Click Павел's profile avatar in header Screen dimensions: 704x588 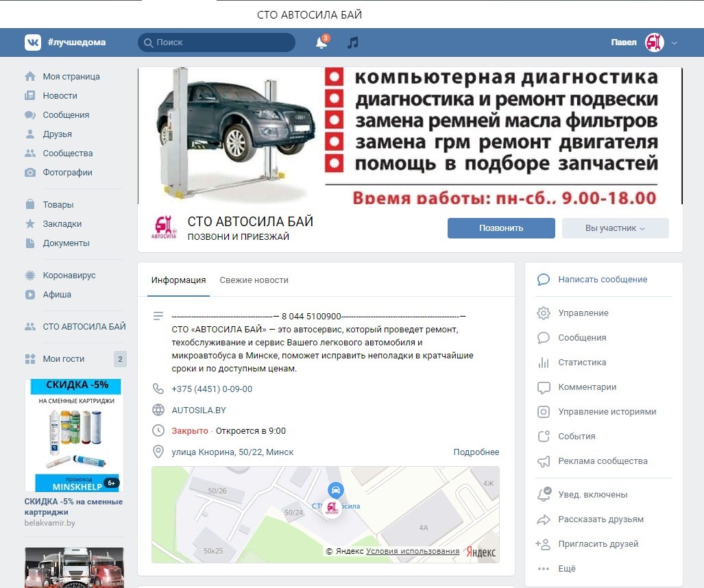(654, 42)
